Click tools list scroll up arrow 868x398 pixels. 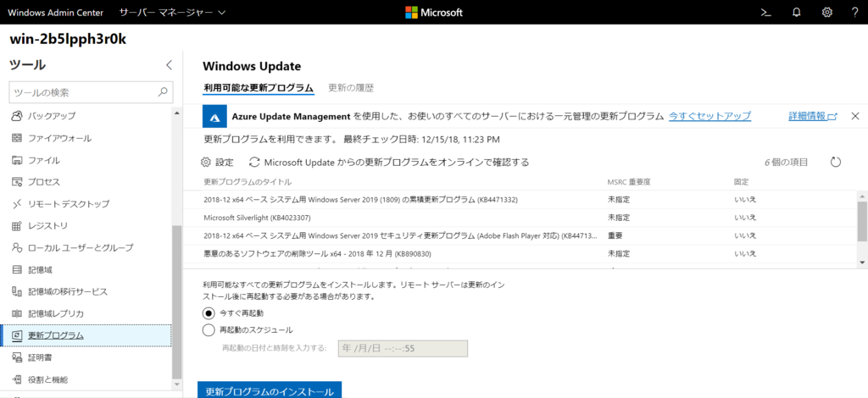(x=176, y=113)
